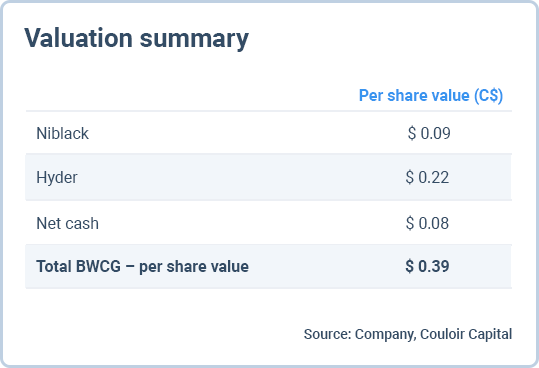Click the word Valuation in the title
This screenshot has width=539, height=368.
pyautogui.click(x=78, y=38)
